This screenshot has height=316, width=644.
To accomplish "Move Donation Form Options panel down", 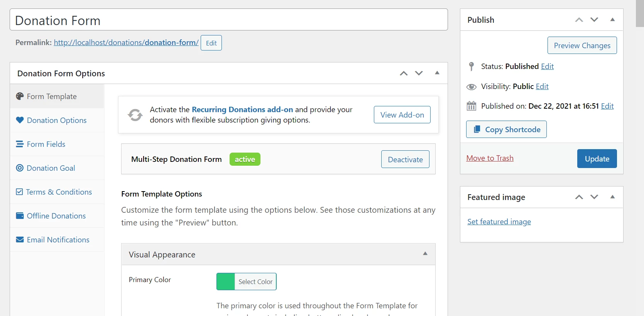I will pos(419,73).
